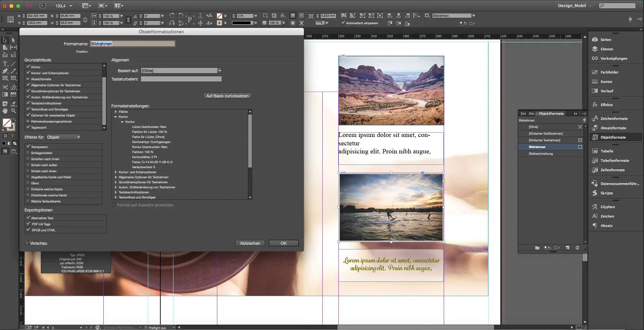Expand the Kontur- und Eckenoptionen section
Image resolution: width=644 pixels, height=330 pixels.
pyautogui.click(x=116, y=172)
